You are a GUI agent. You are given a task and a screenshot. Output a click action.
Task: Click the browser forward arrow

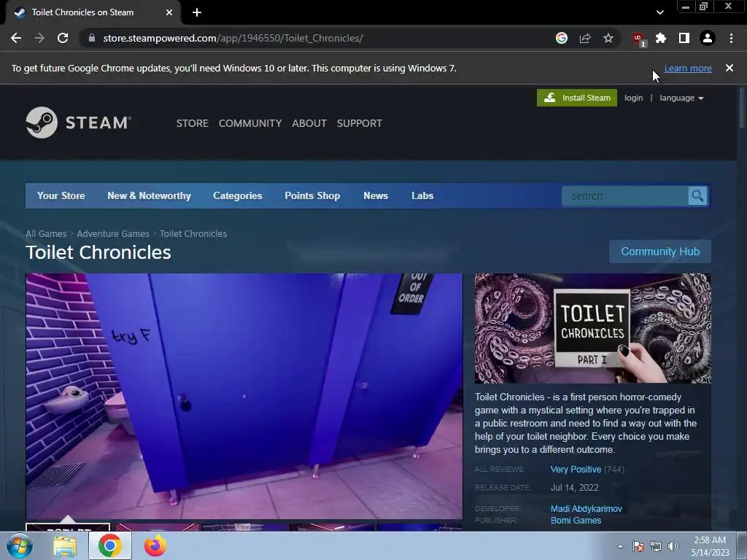39,38
